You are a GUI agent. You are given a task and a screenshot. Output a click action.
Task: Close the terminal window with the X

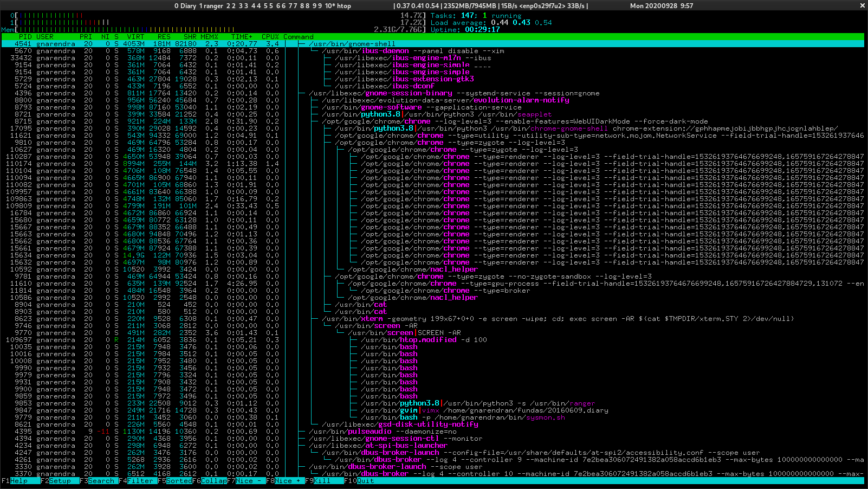[863, 5]
